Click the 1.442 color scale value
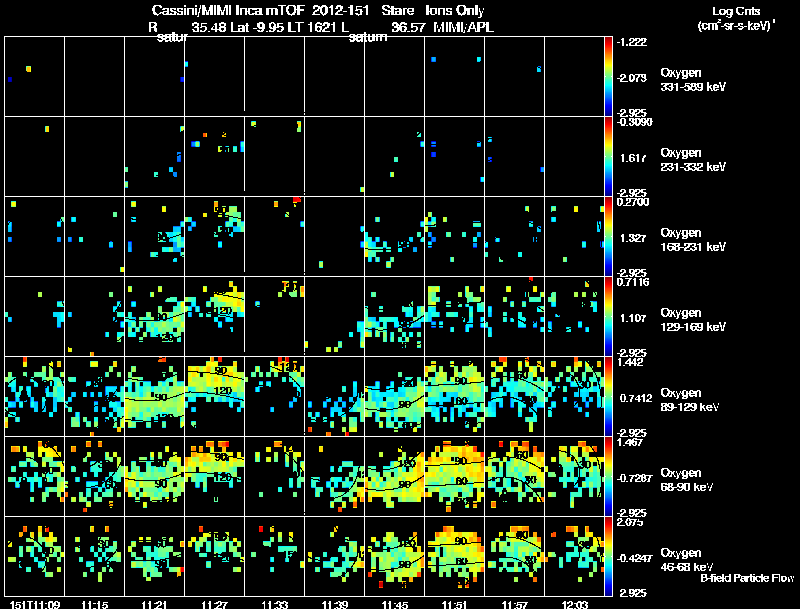Screen dimensions: 800x609 pos(631,362)
